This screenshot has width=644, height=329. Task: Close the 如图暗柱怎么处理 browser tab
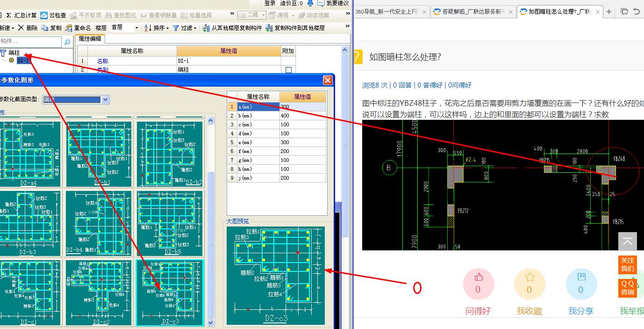coord(597,11)
